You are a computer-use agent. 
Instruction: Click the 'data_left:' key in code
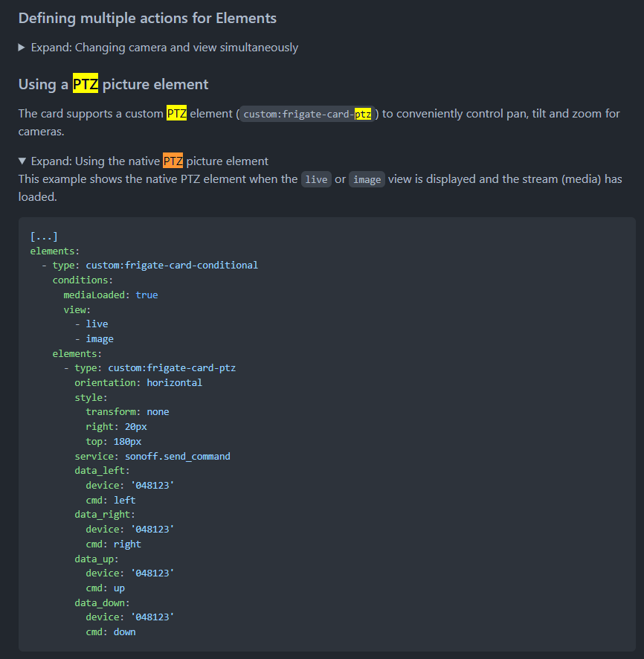click(x=102, y=471)
